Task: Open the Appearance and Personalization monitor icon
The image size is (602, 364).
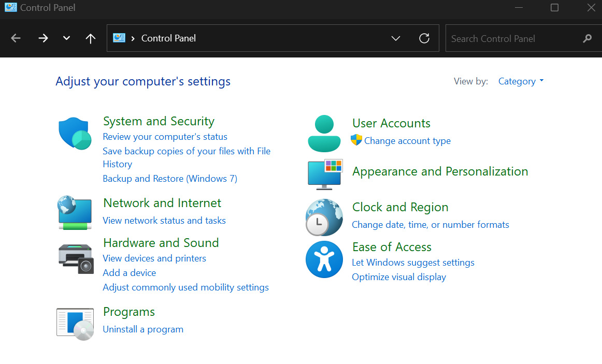Action: [325, 173]
